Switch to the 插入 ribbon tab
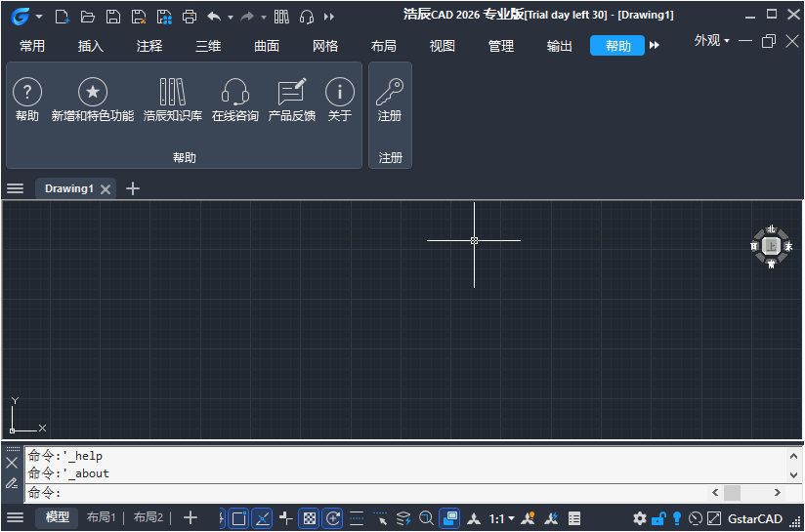The width and height of the screenshot is (805, 532). 91,46
